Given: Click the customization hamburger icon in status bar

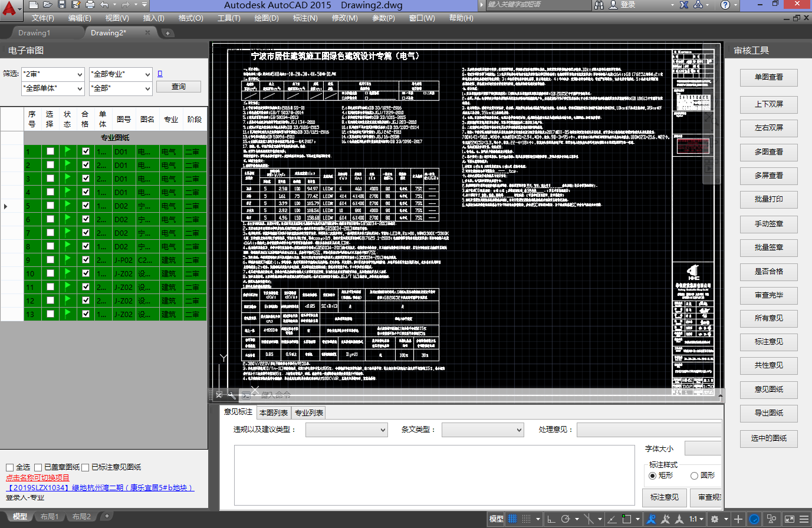Looking at the screenshot, I should [803, 519].
